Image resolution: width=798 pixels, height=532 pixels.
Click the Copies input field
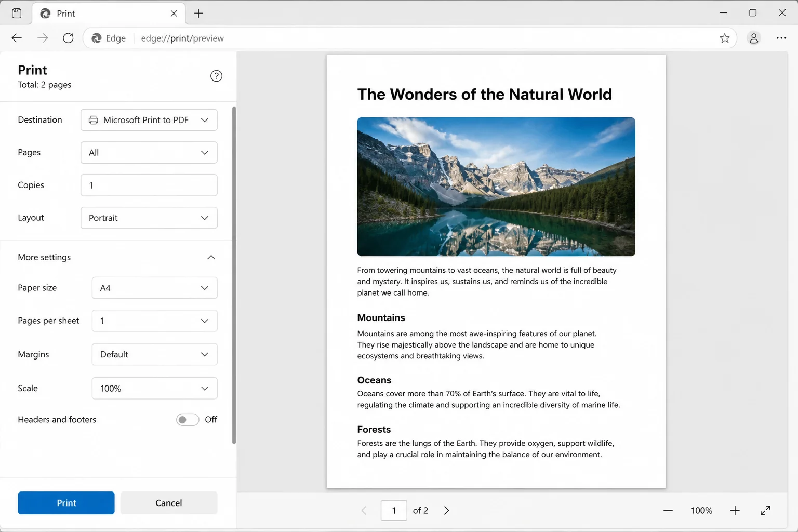pos(149,185)
